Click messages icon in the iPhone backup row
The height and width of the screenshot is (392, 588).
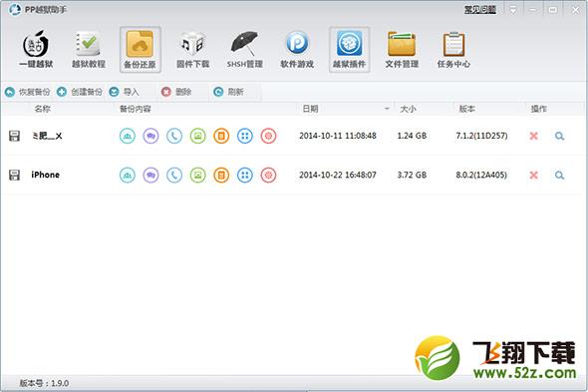pyautogui.click(x=150, y=175)
